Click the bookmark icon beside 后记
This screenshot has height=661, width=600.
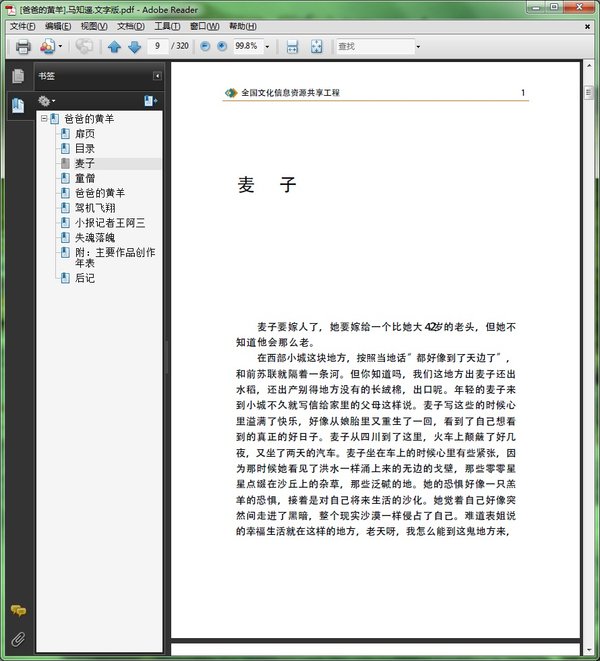click(x=65, y=278)
